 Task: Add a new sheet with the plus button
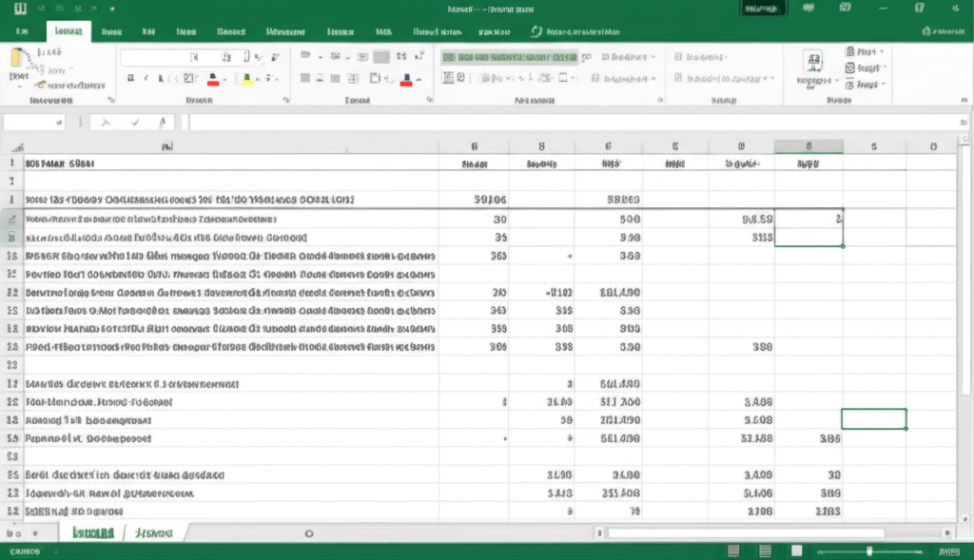[x=308, y=534]
